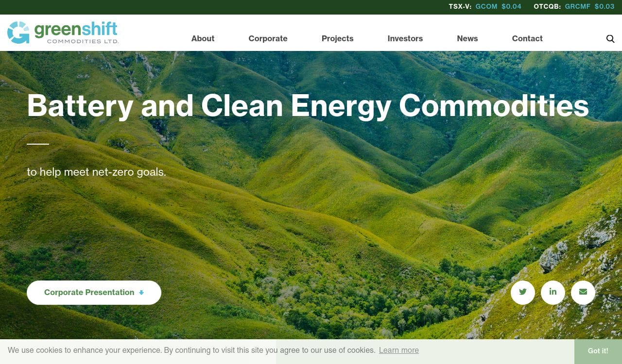
Task: Follow the Learn more cookie link
Action: click(x=398, y=350)
